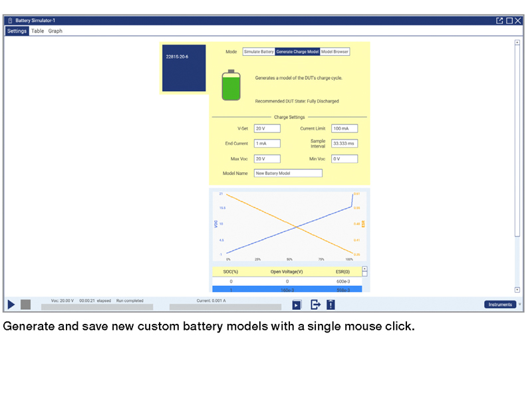The width and height of the screenshot is (532, 399).
Task: Click the Model Name input field
Action: coord(288,173)
